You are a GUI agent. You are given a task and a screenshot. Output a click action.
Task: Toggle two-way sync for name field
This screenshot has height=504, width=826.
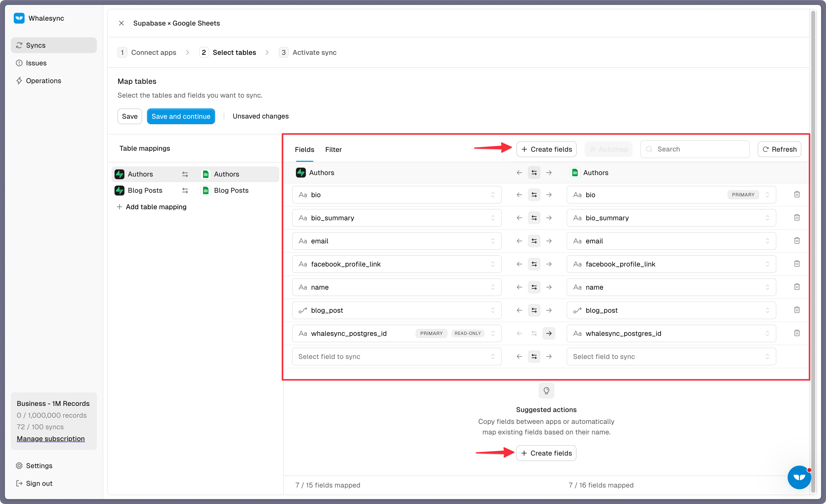[534, 287]
